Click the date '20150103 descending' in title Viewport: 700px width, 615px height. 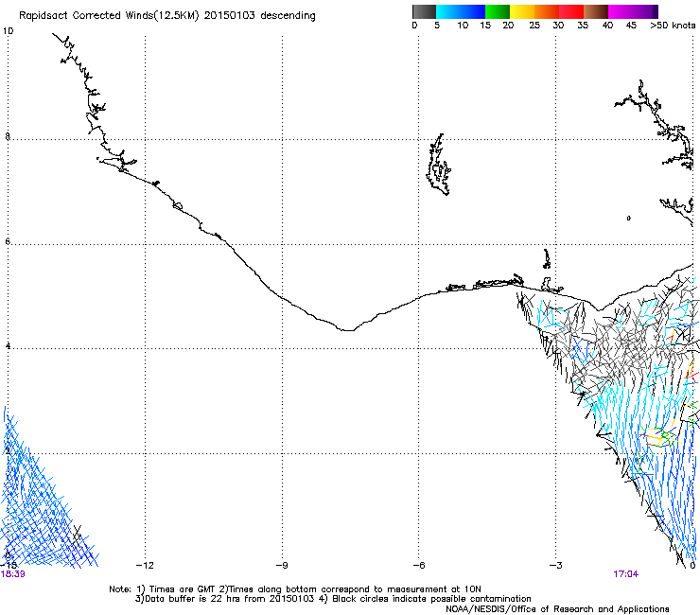(259, 15)
